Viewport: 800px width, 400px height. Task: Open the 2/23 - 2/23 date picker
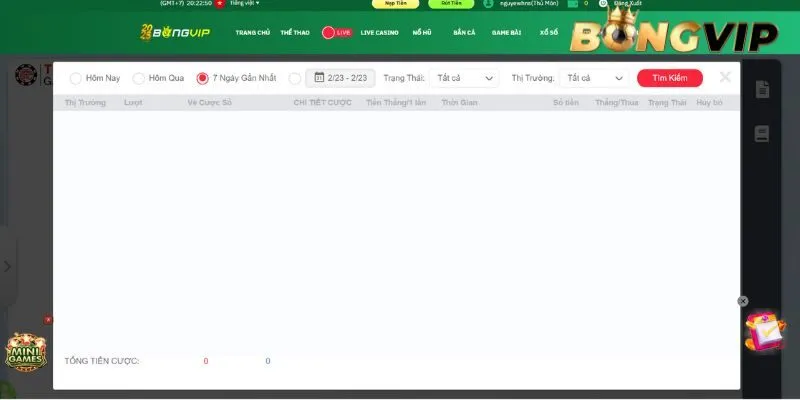point(340,78)
